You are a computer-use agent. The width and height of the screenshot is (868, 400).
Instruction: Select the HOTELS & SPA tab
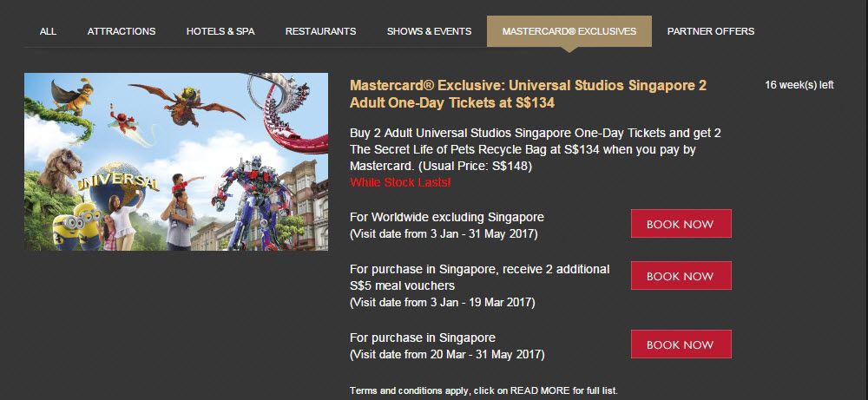coord(220,31)
